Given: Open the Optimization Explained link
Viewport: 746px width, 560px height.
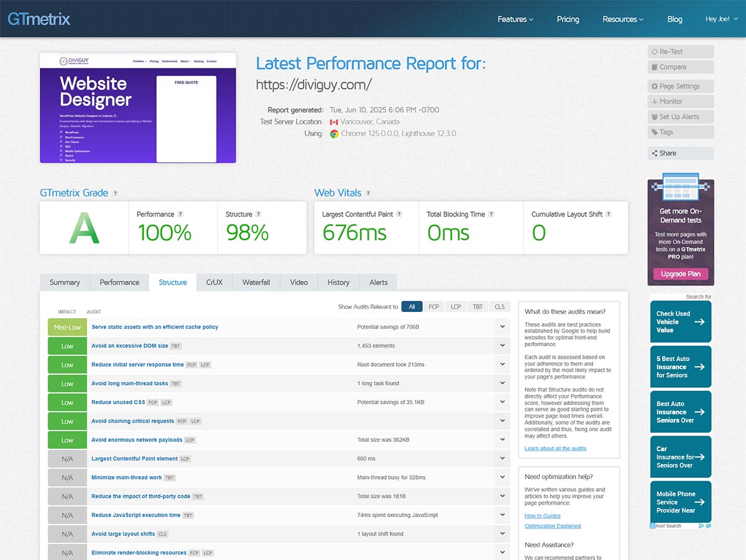Looking at the screenshot, I should click(x=553, y=526).
